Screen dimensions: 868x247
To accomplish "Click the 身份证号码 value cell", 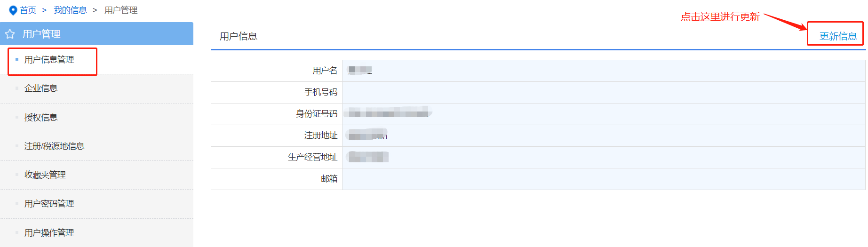I will (603, 114).
